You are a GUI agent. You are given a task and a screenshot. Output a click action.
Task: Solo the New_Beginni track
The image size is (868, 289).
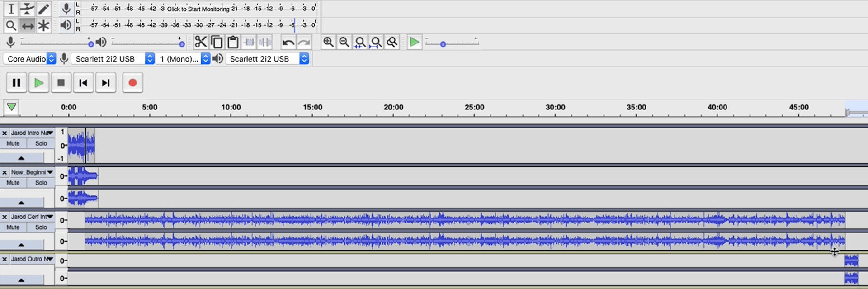[x=41, y=183]
